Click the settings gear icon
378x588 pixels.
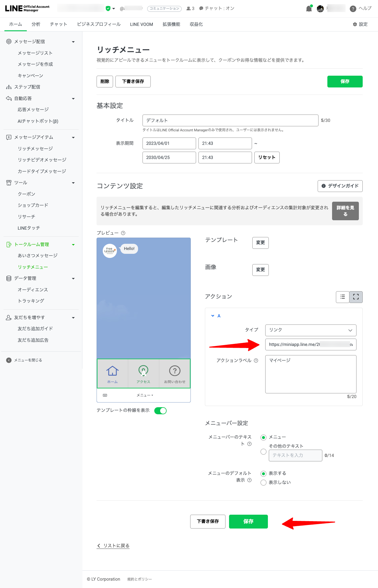(355, 24)
